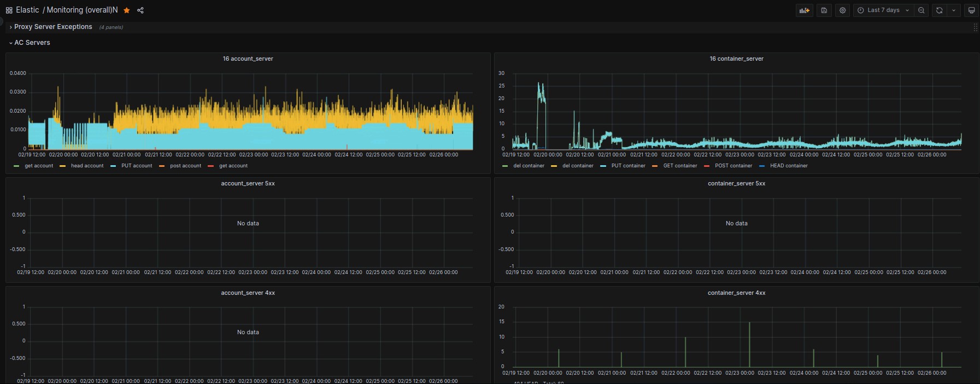Open the 16 account_server panel title menu
Screen dimensions: 980x384
pyautogui.click(x=248, y=59)
